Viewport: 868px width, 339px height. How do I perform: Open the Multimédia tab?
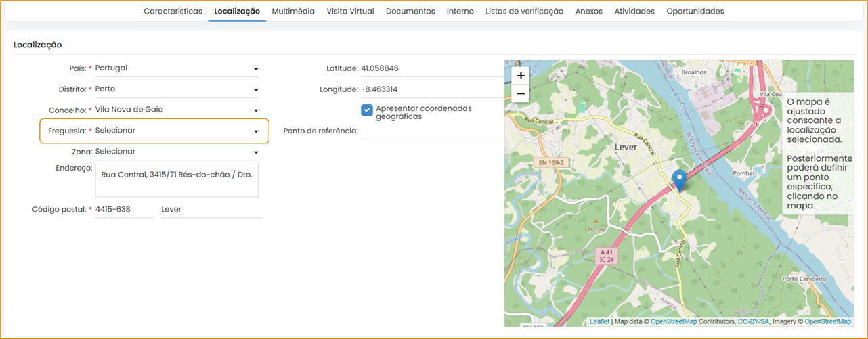coord(293,12)
